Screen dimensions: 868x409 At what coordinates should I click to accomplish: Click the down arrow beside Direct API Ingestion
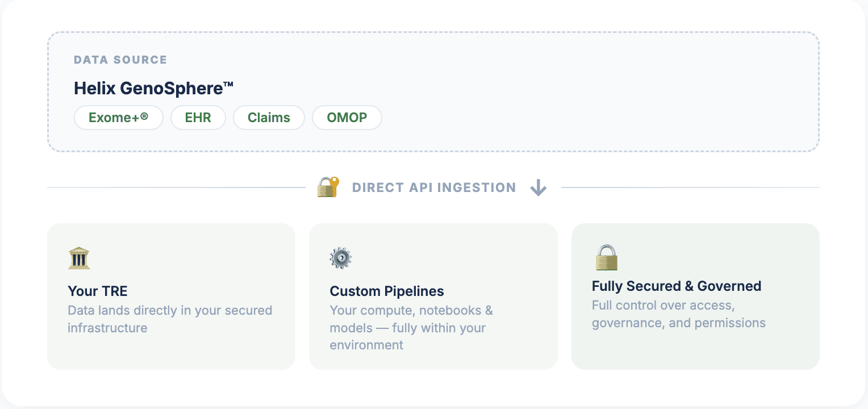tap(538, 188)
